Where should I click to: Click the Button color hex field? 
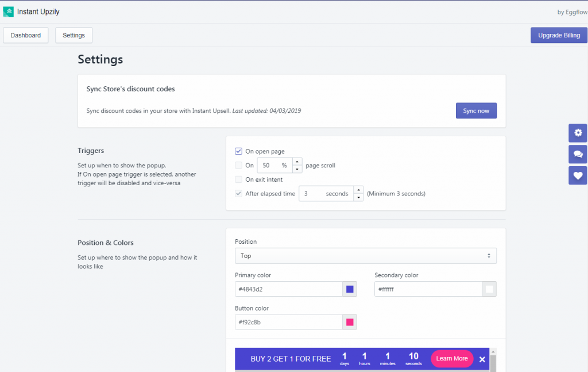coord(289,322)
